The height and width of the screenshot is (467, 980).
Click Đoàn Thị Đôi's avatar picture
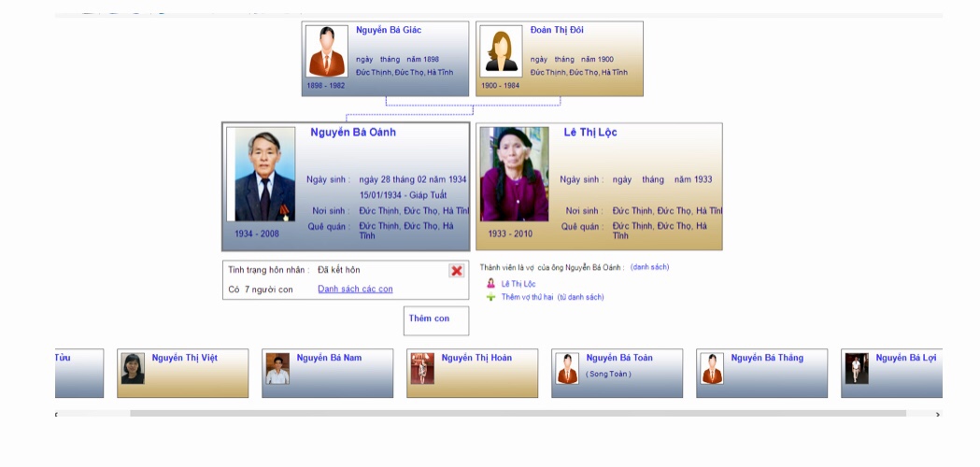(502, 51)
